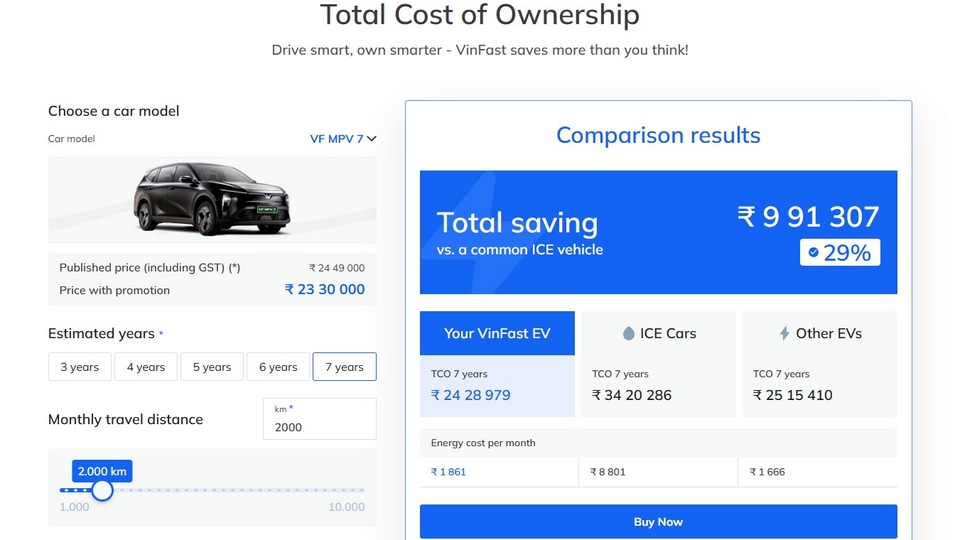Click the Comparison results heading
Viewport: 960px width, 540px height.
[658, 135]
